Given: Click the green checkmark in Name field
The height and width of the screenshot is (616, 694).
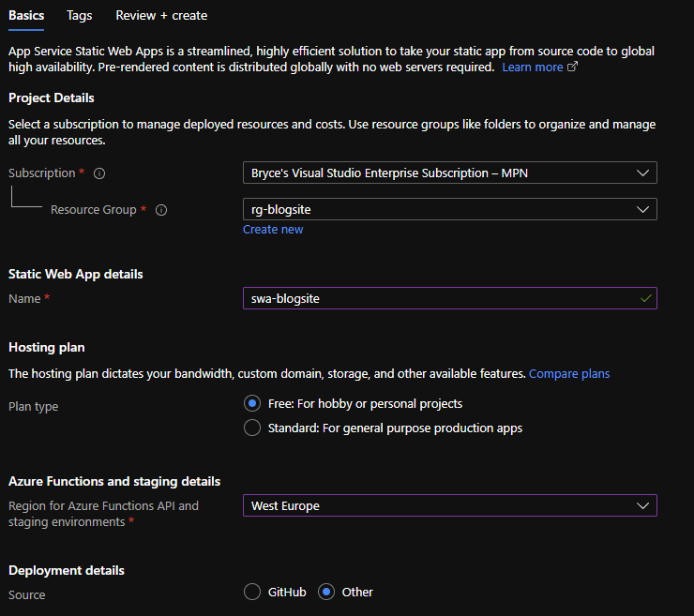Looking at the screenshot, I should tap(644, 298).
